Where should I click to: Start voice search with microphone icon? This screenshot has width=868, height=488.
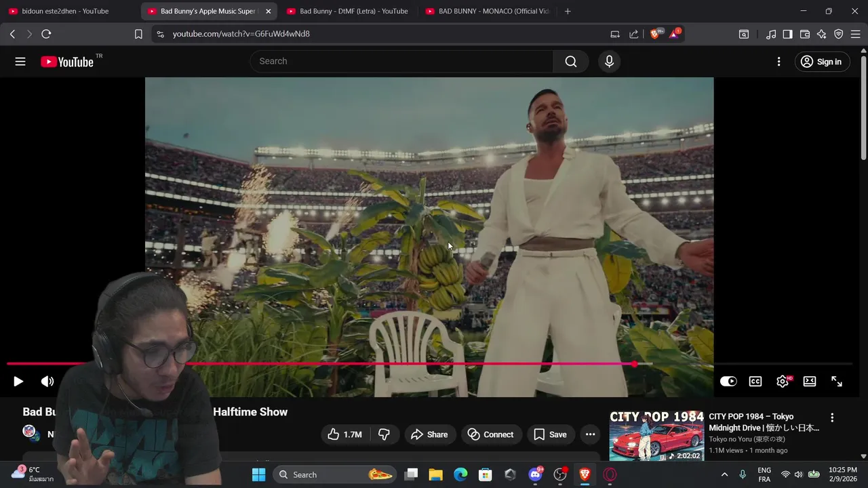(609, 62)
